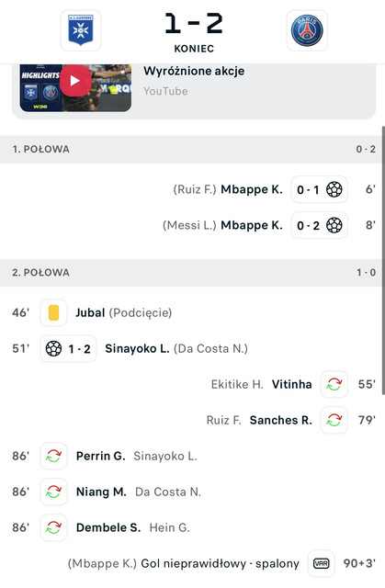Select the 1. POŁOWA section header
This screenshot has width=385, height=588.
[x=192, y=149]
